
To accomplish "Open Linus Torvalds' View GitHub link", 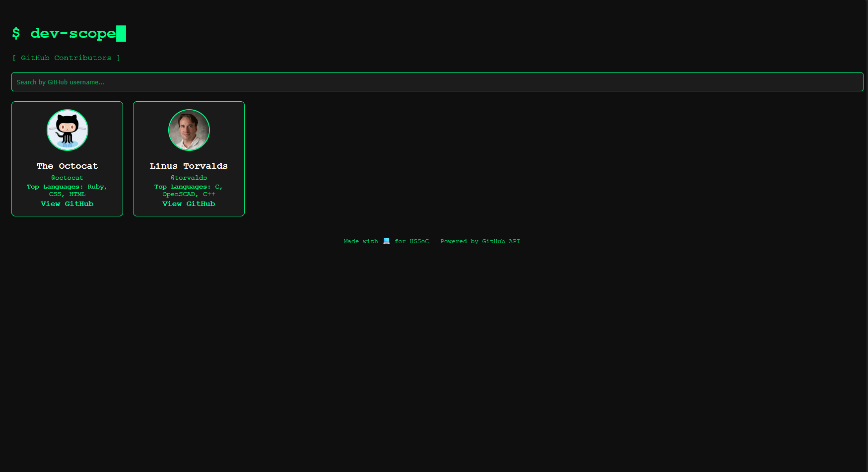I will click(189, 204).
